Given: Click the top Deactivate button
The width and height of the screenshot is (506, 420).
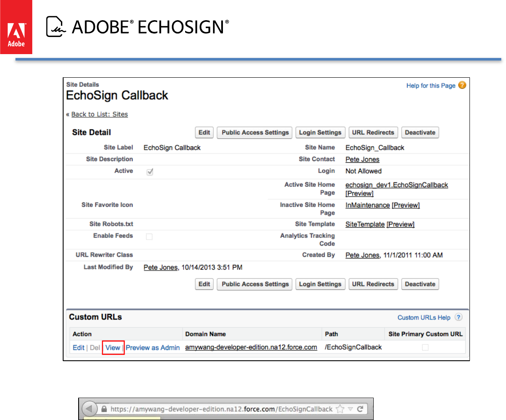Looking at the screenshot, I should coord(420,133).
